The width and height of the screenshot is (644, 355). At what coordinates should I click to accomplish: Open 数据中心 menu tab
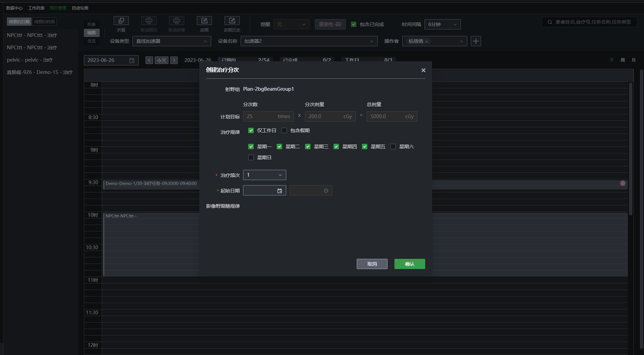pos(14,8)
